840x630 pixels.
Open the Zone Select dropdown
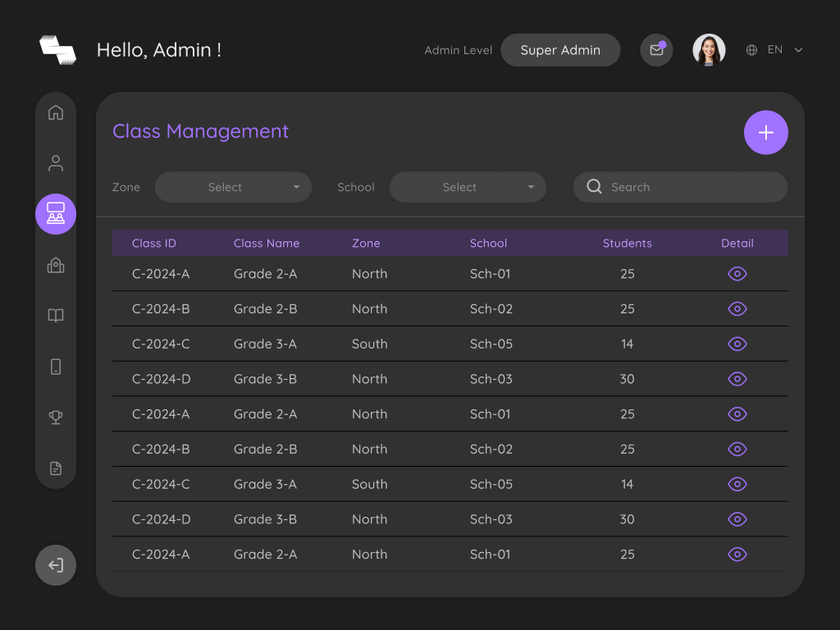233,187
